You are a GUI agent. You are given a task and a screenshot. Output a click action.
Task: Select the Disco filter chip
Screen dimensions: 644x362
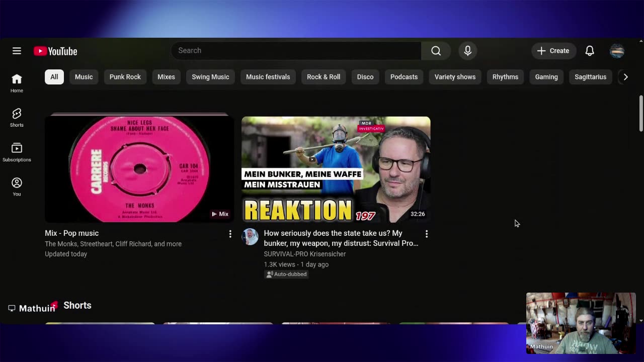coord(365,77)
